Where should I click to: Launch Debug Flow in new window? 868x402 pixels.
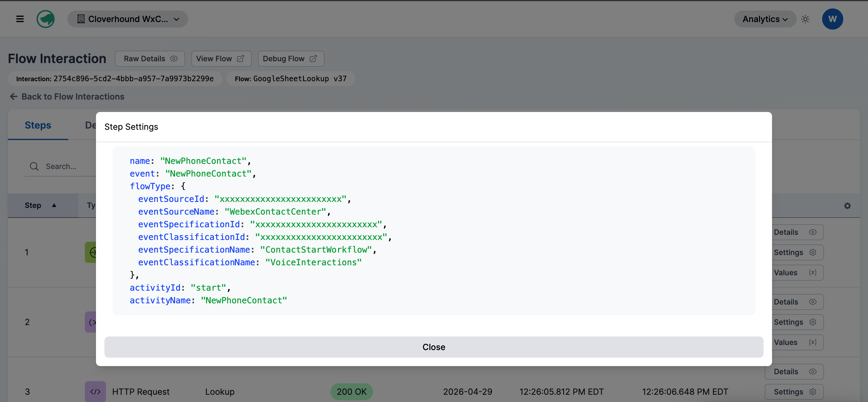tap(291, 59)
